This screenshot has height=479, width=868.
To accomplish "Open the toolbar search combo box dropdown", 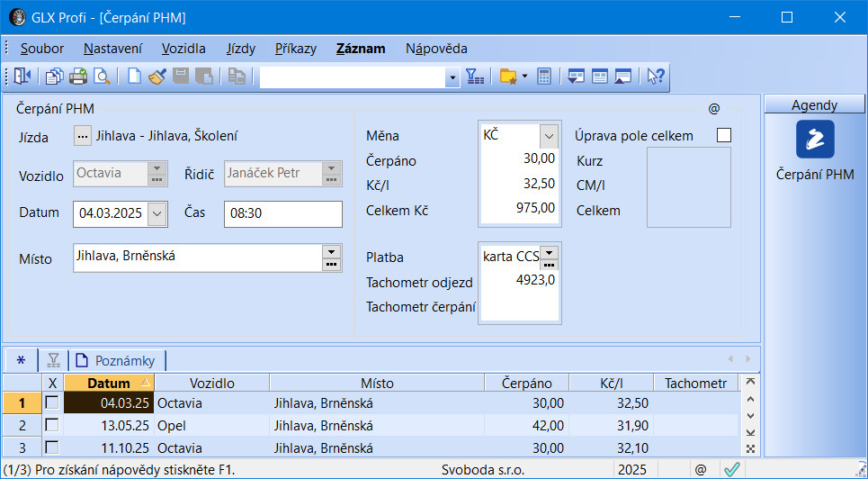I will pos(452,77).
